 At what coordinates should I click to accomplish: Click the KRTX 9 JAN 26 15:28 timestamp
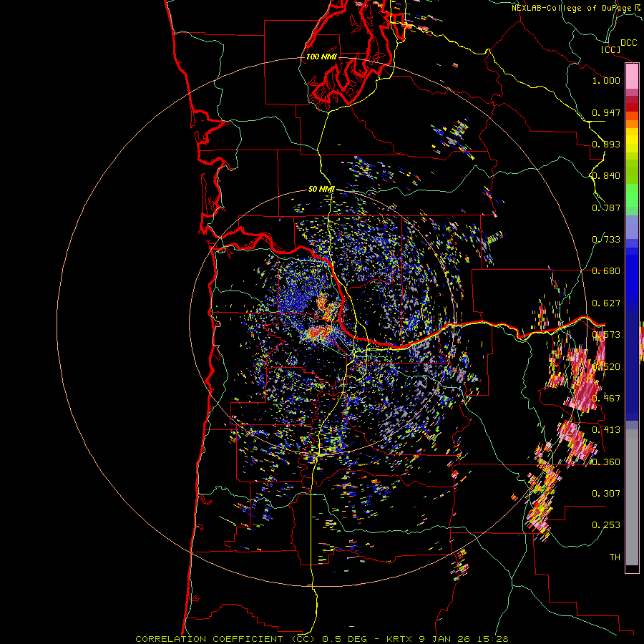tap(447, 639)
